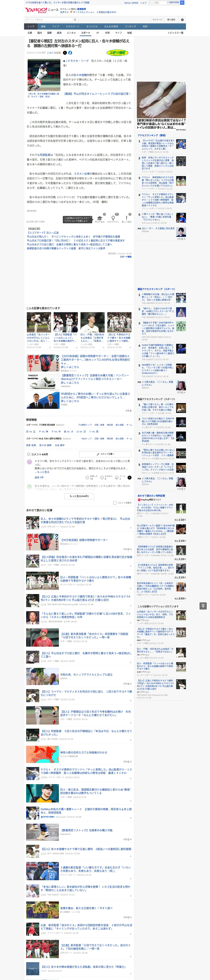Image resolution: width=210 pixels, height=980 pixels.
Task: Select the ライブ navigation tab
Action: point(56,27)
